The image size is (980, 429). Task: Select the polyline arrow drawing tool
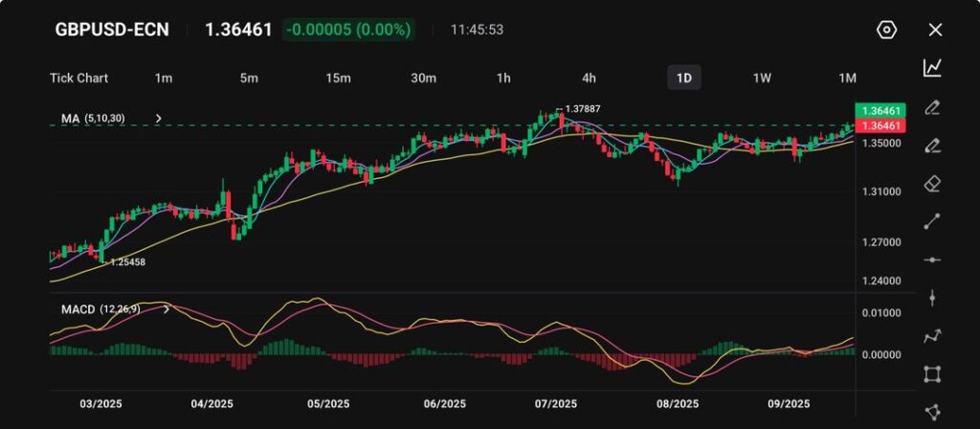pos(932,336)
